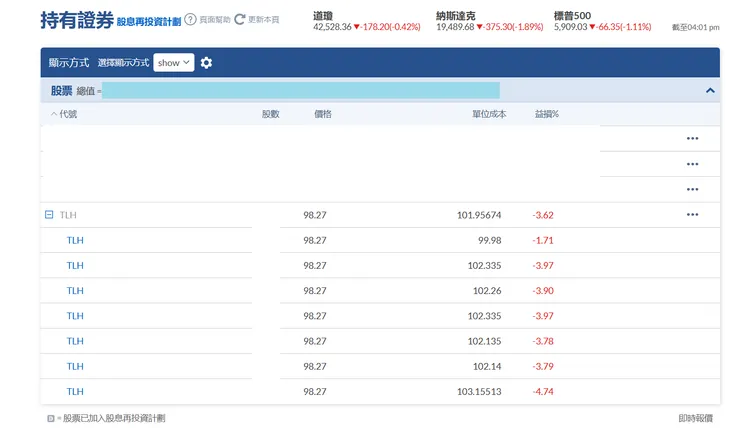
Task: Open more options for second blank row
Action: [692, 164]
